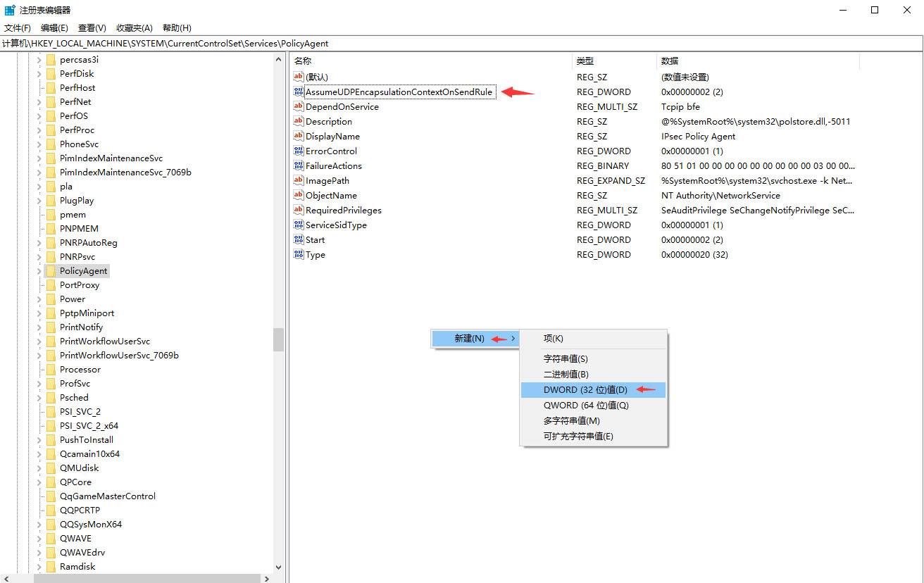Click the down arrow of the tree scrollbar
Viewport: 924px width, 583px height.
(279, 567)
